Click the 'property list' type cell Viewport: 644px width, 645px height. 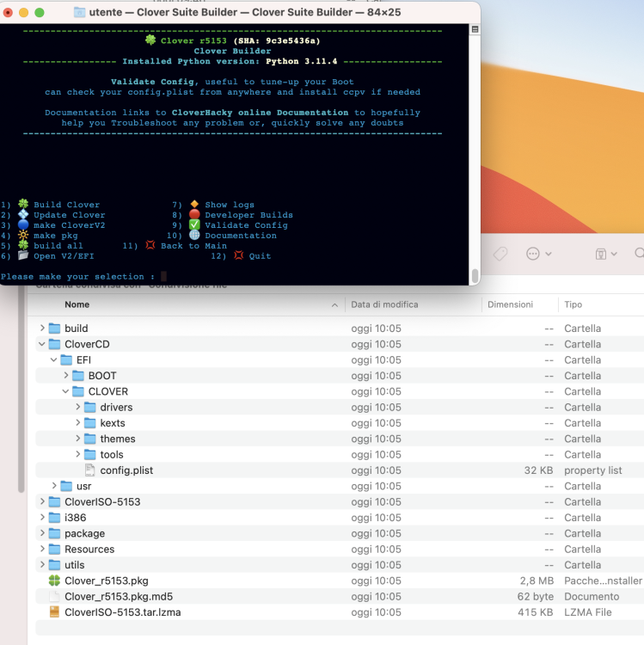[x=592, y=470]
